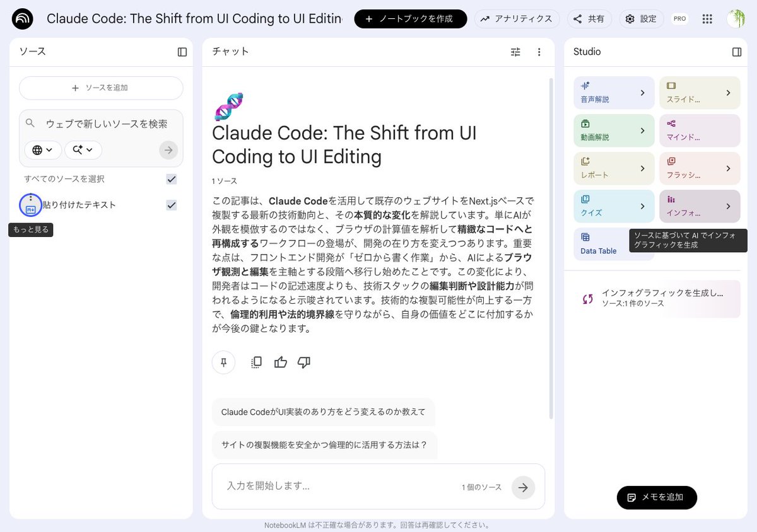
Task: Submit source search with arrow button
Action: coord(168,150)
